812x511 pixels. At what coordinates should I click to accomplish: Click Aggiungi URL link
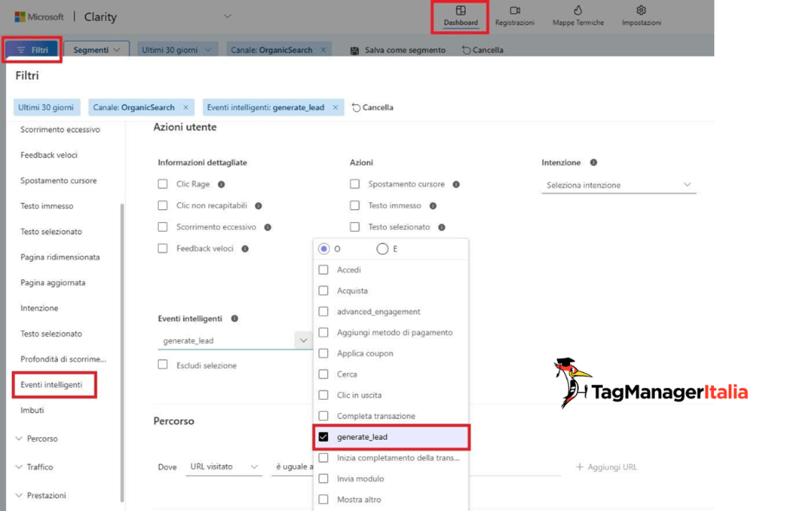tap(606, 467)
